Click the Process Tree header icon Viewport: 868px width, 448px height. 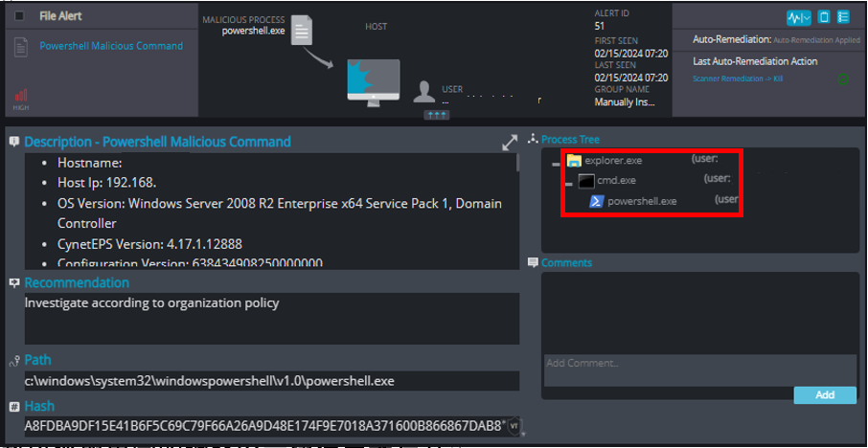pos(533,139)
